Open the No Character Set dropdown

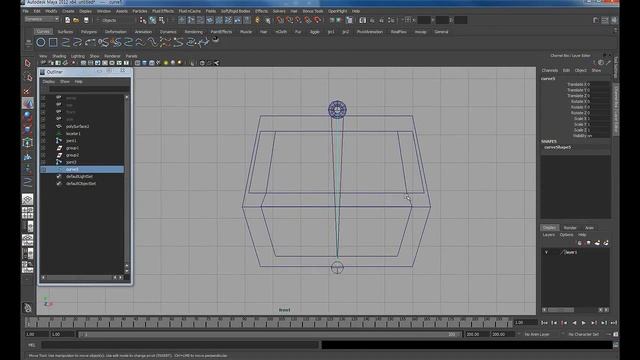(584, 334)
